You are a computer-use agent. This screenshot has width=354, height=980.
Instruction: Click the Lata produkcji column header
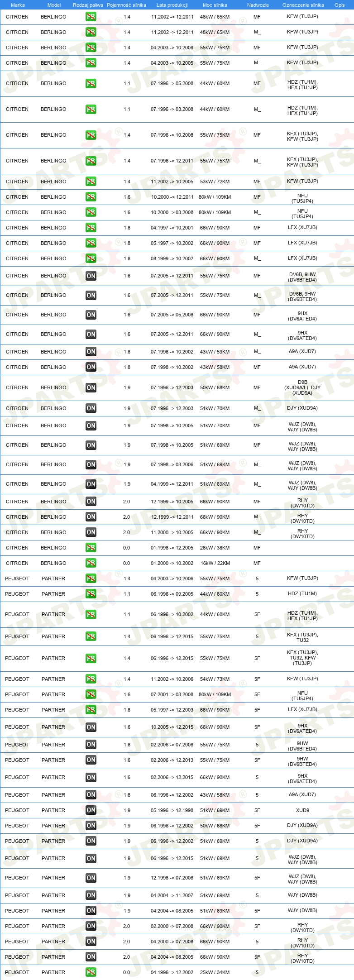(172, 5)
